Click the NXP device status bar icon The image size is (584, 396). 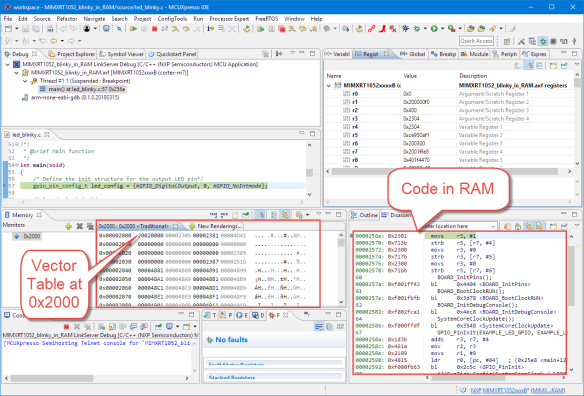pyautogui.click(x=463, y=390)
